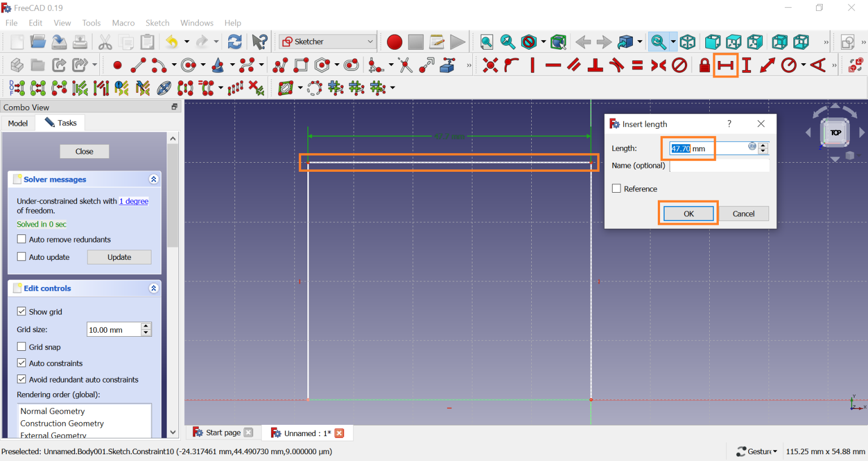Collapse the Edit controls section
The image size is (868, 461).
(153, 288)
